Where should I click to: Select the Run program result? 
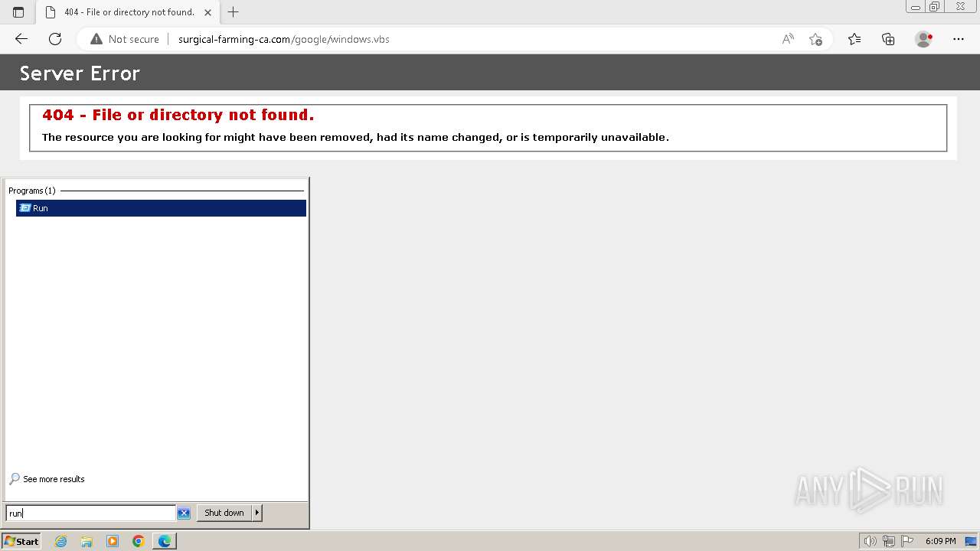pos(161,208)
